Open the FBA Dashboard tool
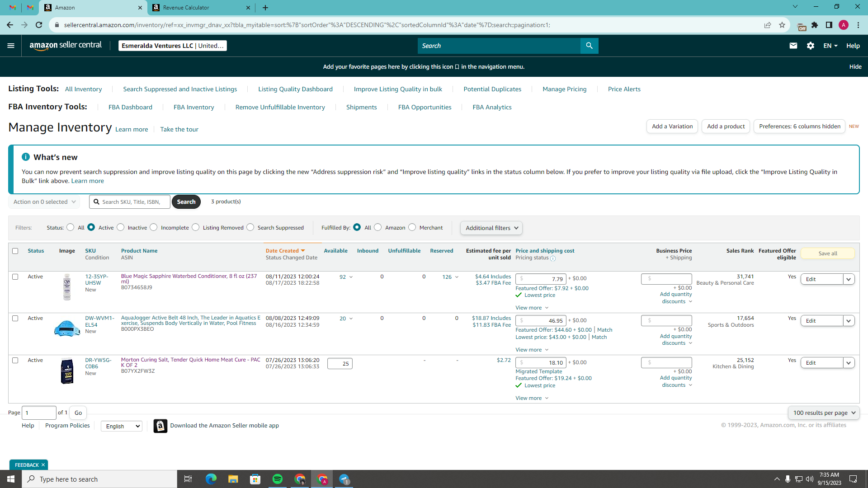The height and width of the screenshot is (488, 868). pos(130,107)
